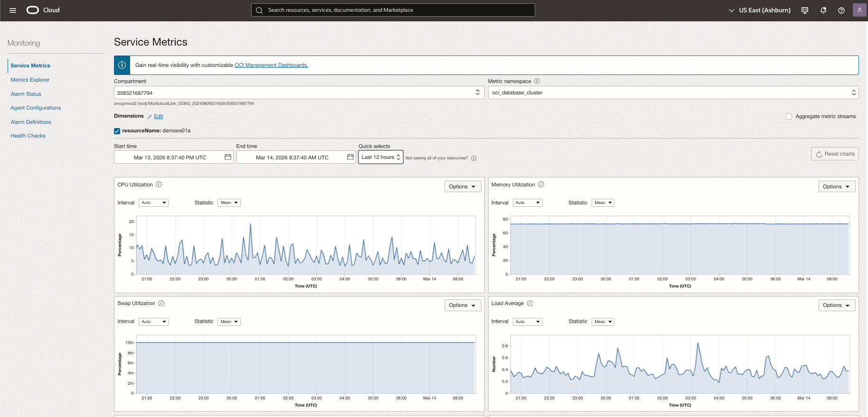Click the compartment path text under Compartment
Image resolution: width=868 pixels, height=417 pixels.
(x=184, y=103)
